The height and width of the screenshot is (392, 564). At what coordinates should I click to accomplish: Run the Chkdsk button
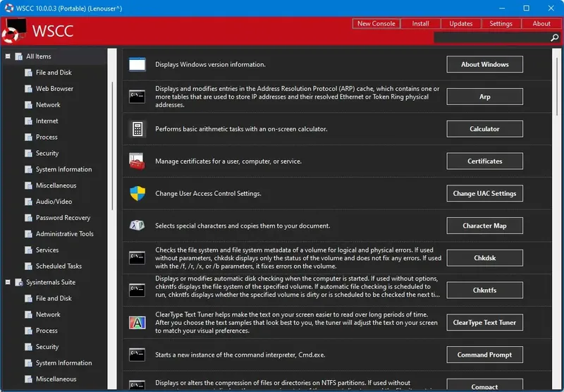point(484,258)
